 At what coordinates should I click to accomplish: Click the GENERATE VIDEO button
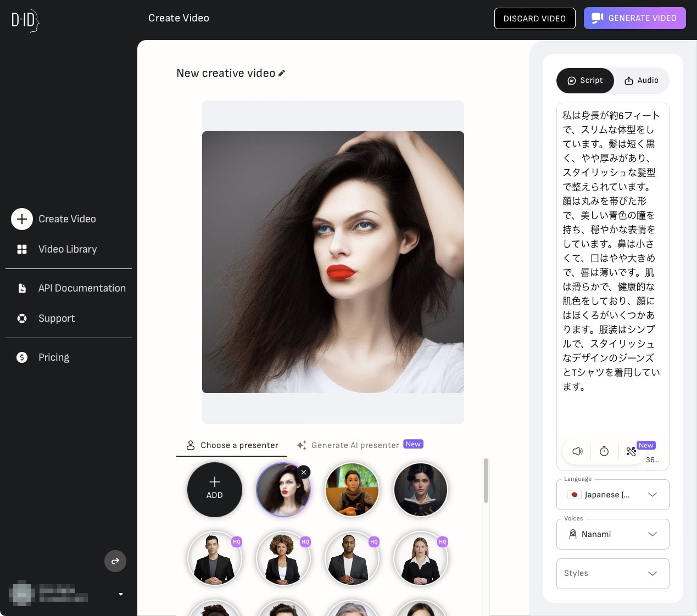click(x=635, y=18)
